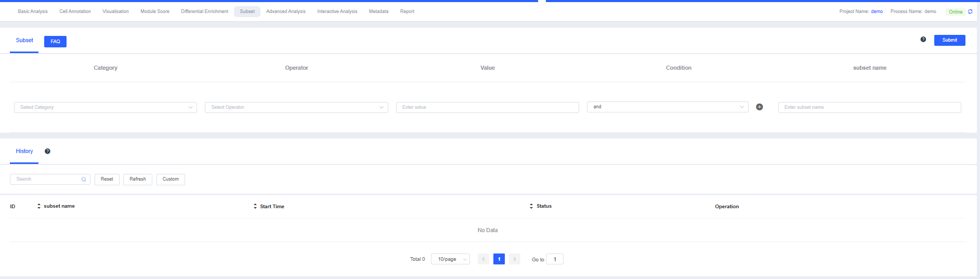Sort table by Start Time column
Image resolution: width=980 pixels, height=279 pixels.
[255, 207]
